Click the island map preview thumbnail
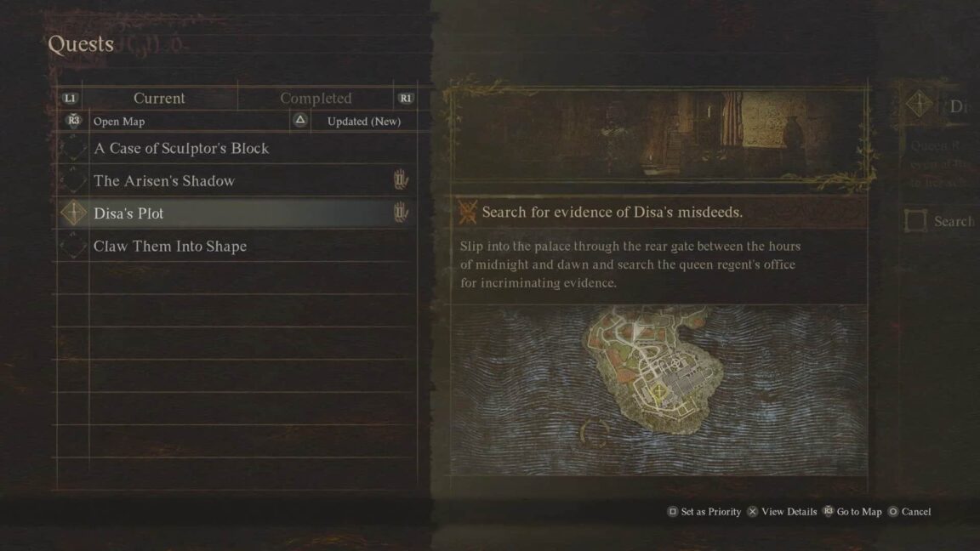980x551 pixels. pyautogui.click(x=658, y=389)
